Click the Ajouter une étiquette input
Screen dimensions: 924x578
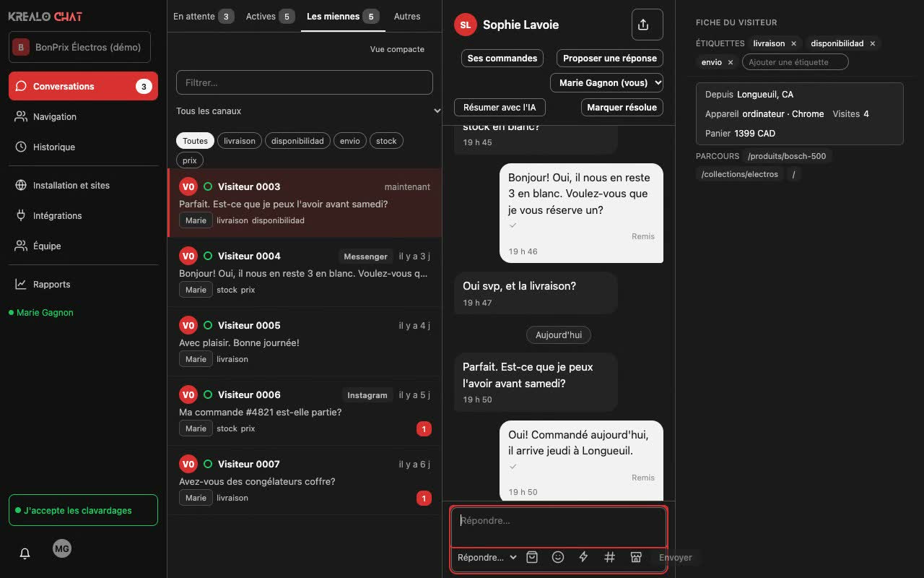pos(796,62)
